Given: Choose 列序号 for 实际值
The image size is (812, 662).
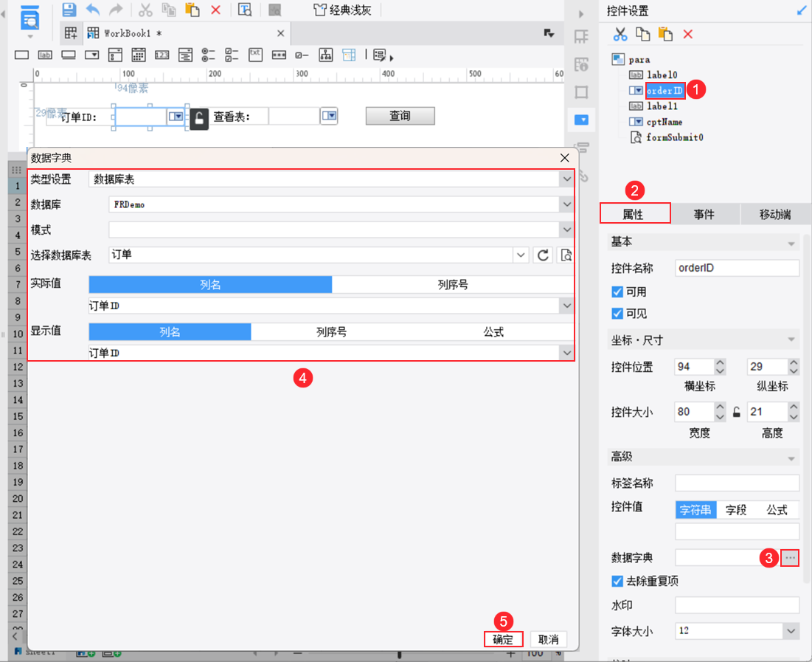Looking at the screenshot, I should [x=453, y=285].
